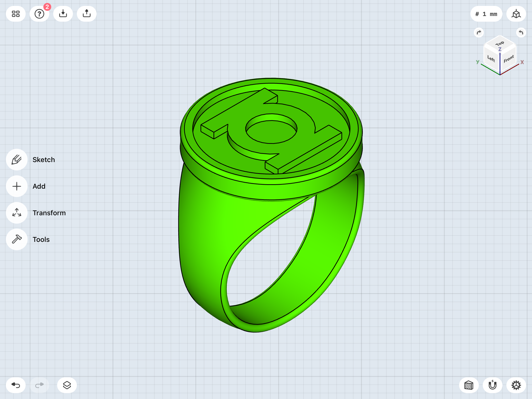This screenshot has height=399, width=532.
Task: Open the help button with notification badge
Action: pos(39,14)
